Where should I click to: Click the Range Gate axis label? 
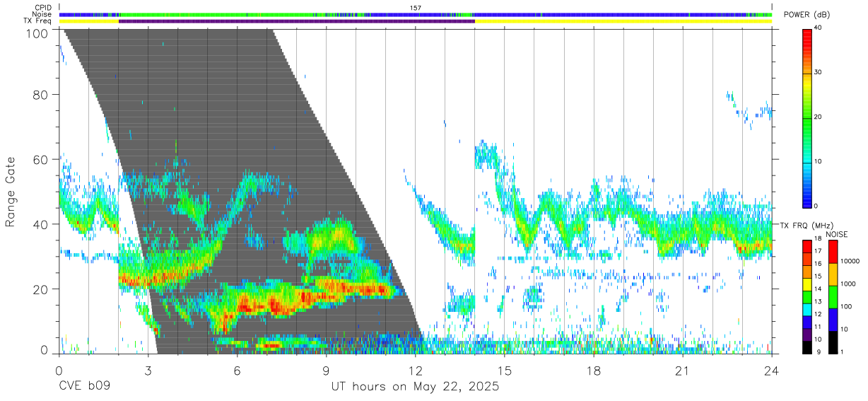pyautogui.click(x=11, y=192)
